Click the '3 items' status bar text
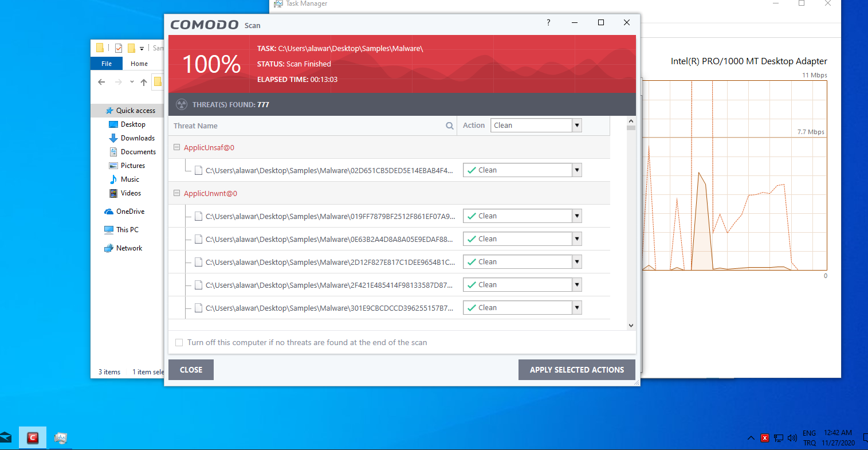The image size is (868, 450). [109, 372]
